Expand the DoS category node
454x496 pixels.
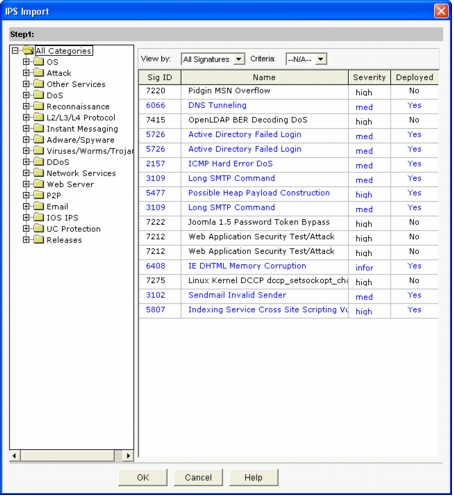coord(26,95)
